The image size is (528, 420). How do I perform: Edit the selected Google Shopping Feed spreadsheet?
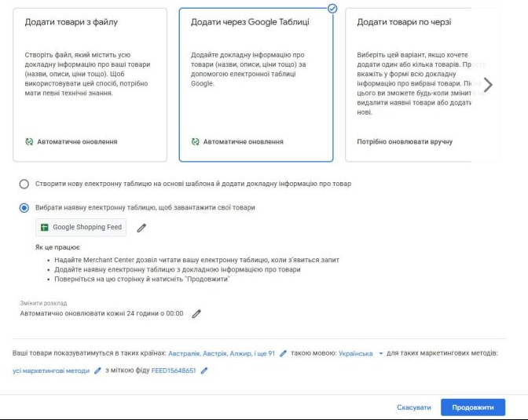[x=141, y=228]
